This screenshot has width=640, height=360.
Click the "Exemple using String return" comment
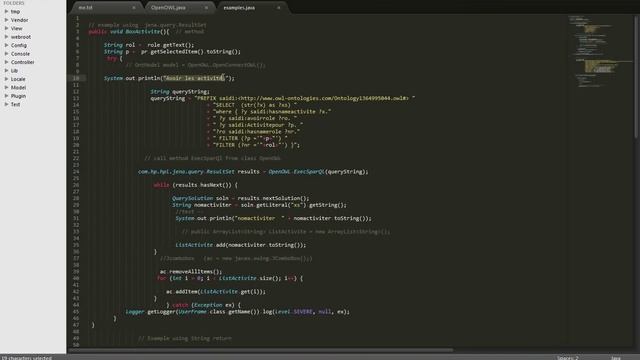(x=185, y=338)
